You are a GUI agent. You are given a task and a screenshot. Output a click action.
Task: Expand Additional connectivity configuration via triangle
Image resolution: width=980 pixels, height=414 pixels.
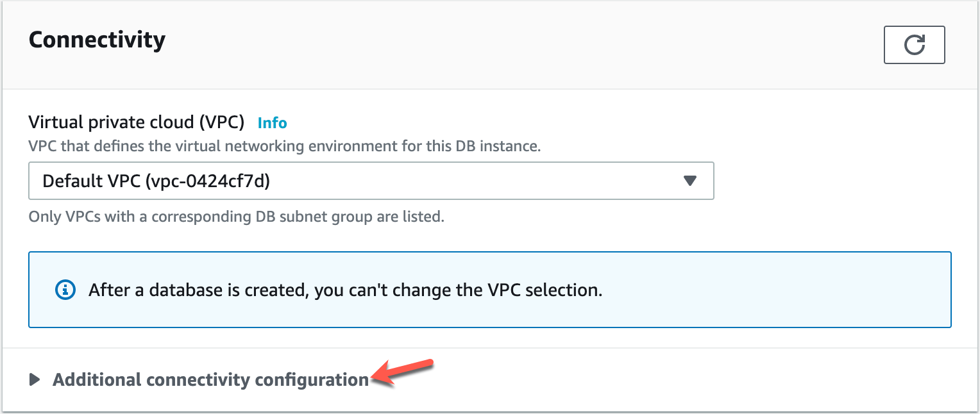(x=35, y=379)
